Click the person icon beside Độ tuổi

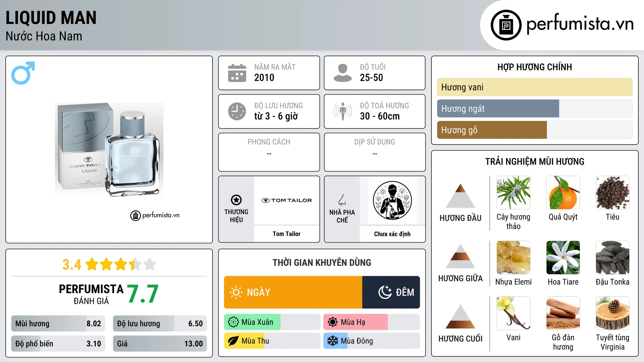342,73
